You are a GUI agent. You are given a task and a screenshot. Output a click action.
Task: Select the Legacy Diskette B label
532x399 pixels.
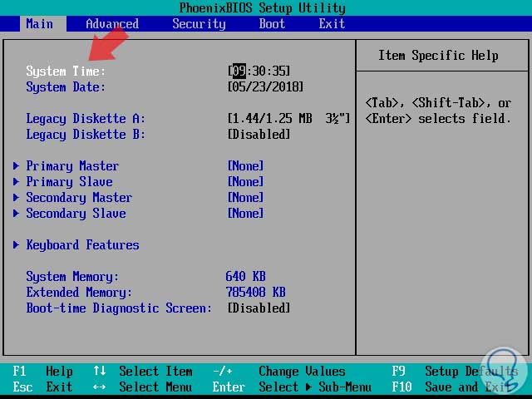(x=86, y=135)
